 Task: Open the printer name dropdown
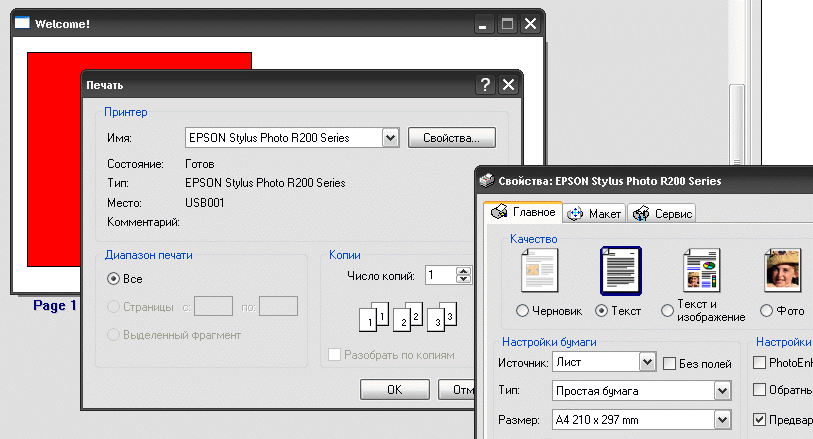[390, 138]
